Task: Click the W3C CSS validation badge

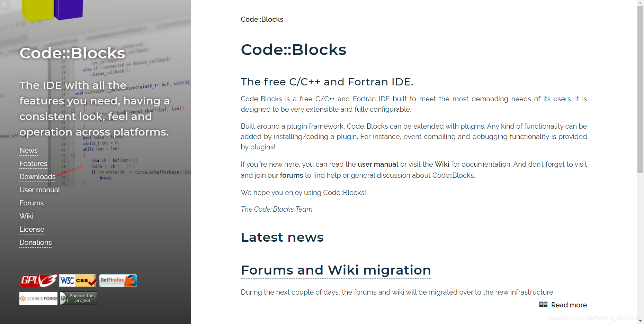Action: pos(78,280)
